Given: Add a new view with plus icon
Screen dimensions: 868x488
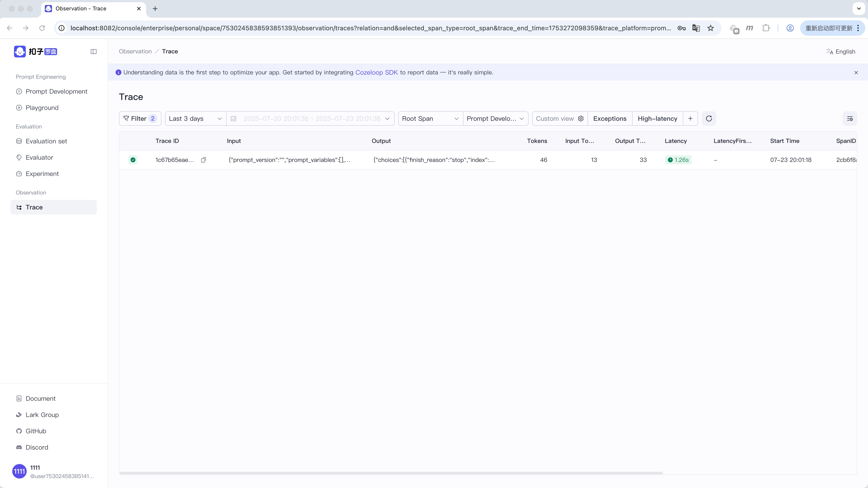Looking at the screenshot, I should coord(690,119).
